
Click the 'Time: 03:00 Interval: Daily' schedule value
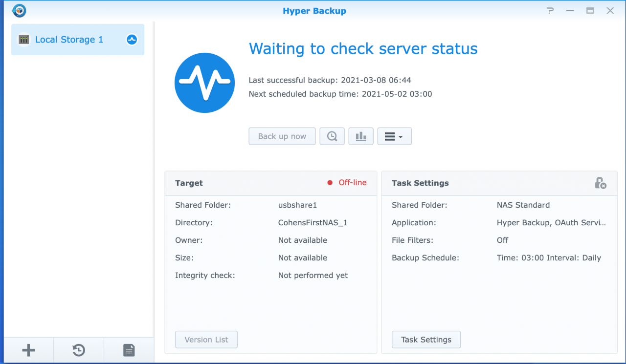tap(549, 258)
